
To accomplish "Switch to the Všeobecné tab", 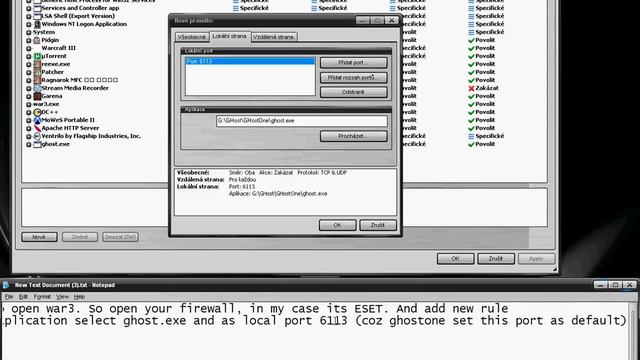I will pos(191,37).
